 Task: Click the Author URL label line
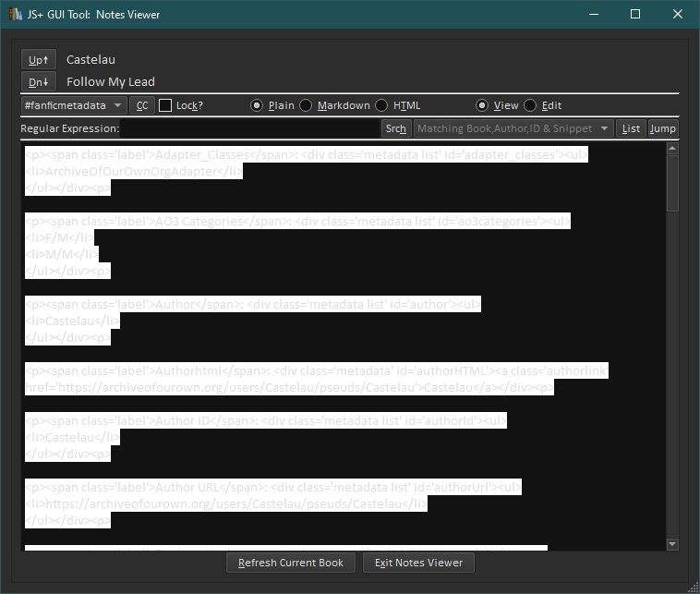pos(273,487)
